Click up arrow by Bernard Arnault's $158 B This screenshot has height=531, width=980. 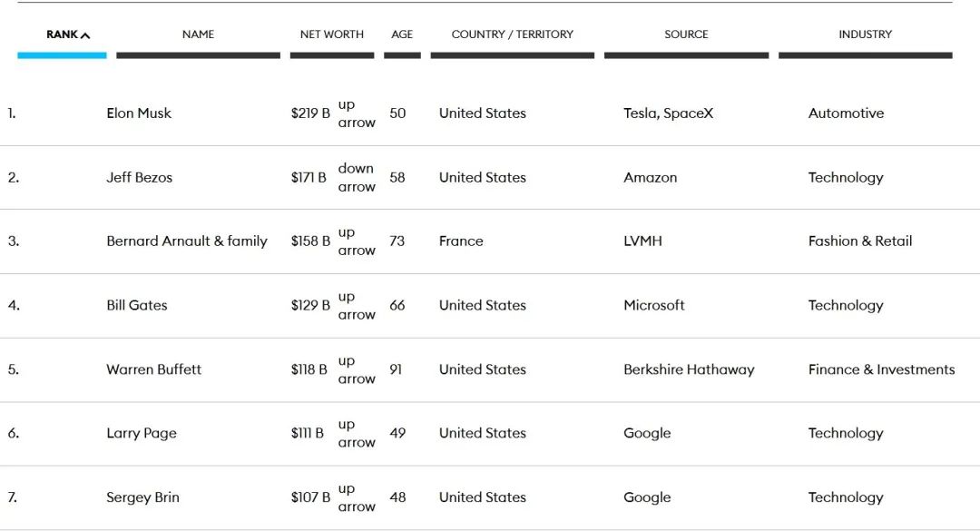(356, 241)
